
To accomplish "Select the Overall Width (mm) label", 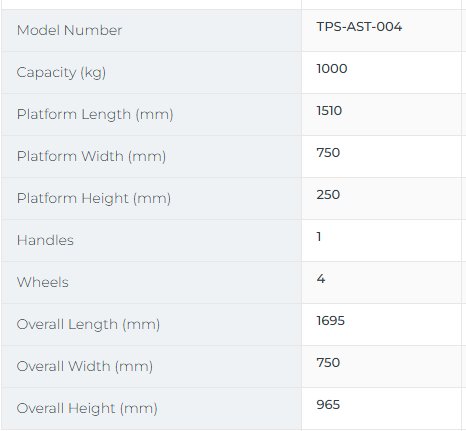I will click(x=85, y=367).
